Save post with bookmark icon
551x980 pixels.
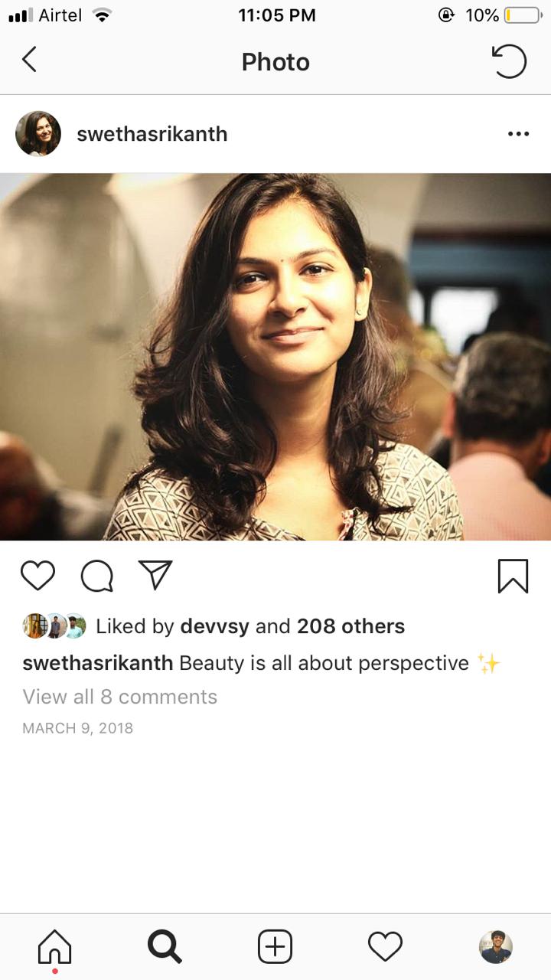tap(513, 576)
